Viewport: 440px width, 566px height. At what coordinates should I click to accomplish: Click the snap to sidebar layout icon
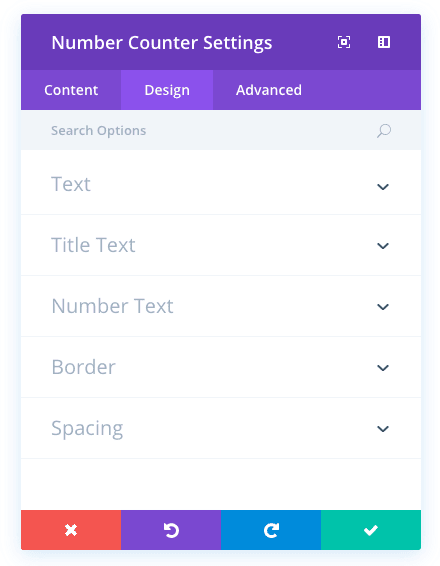(384, 42)
